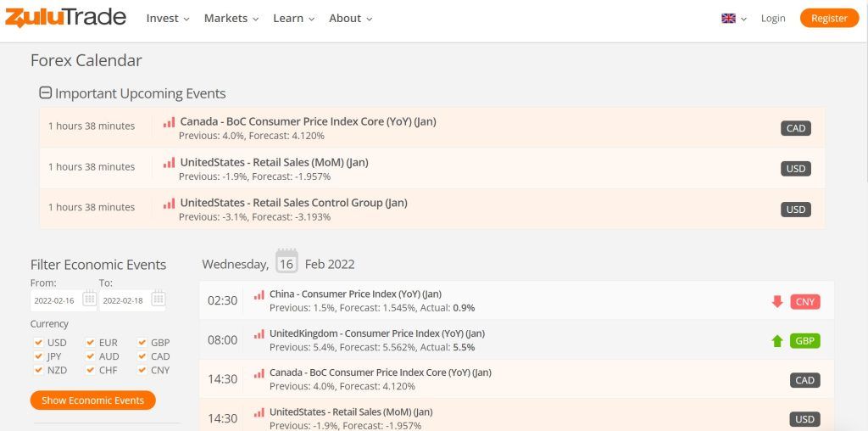
Task: Click the Forex Calendar heading
Action: tap(86, 60)
